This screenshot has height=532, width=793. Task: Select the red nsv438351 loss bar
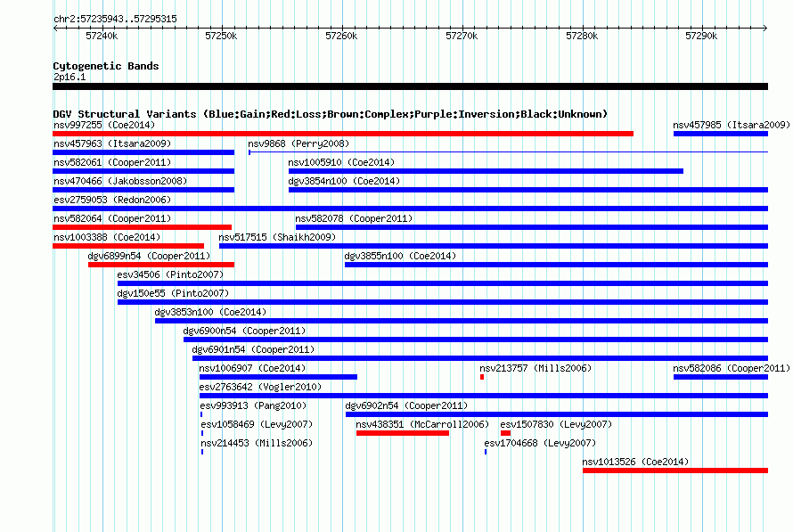coord(403,433)
